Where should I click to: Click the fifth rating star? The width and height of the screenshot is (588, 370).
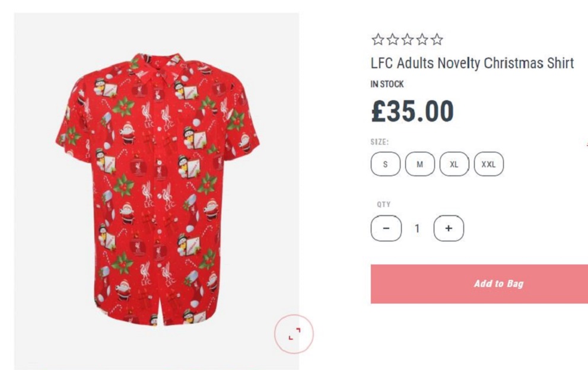click(x=437, y=40)
